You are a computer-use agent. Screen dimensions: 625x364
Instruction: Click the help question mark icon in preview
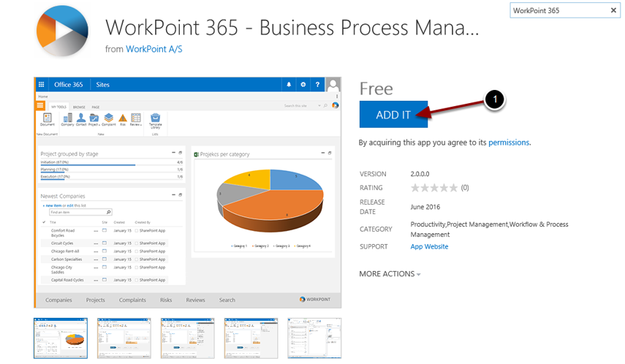click(317, 85)
